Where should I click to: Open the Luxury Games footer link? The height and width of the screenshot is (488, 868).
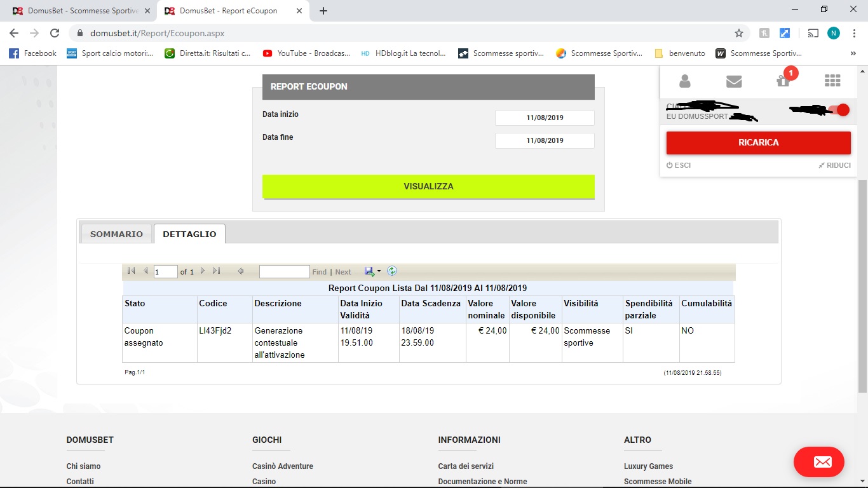tap(648, 466)
